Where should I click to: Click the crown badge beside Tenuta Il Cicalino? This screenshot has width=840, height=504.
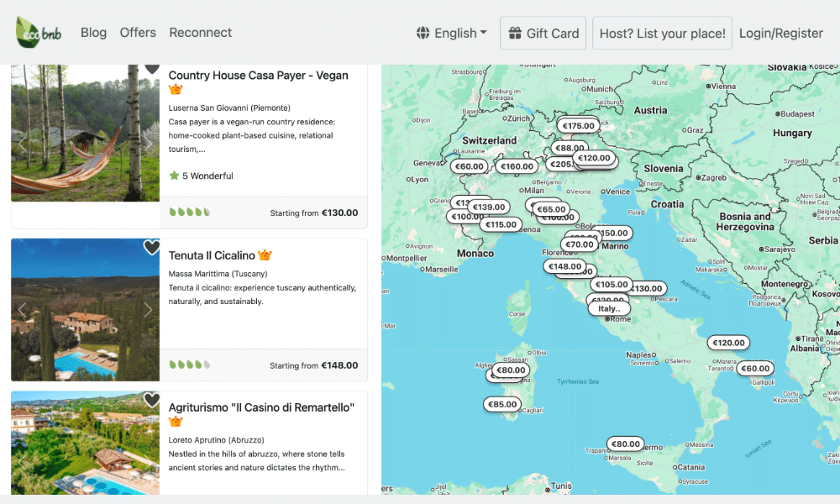[265, 255]
